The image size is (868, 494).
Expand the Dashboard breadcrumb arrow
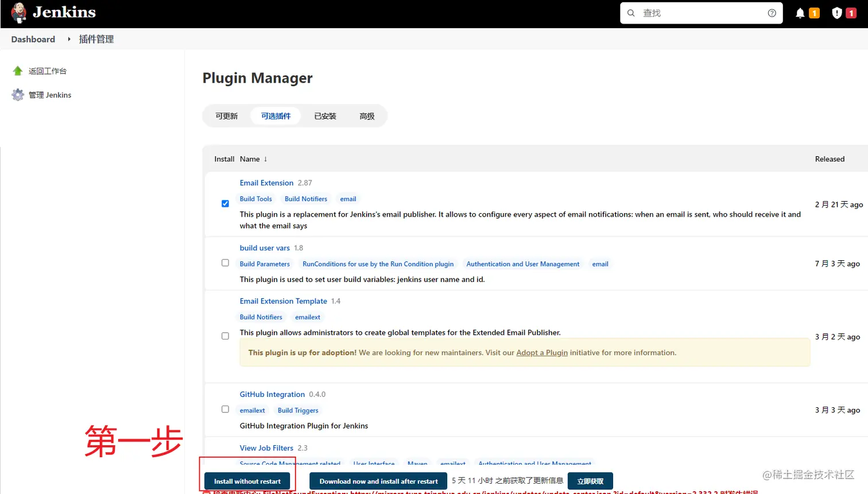[69, 39]
